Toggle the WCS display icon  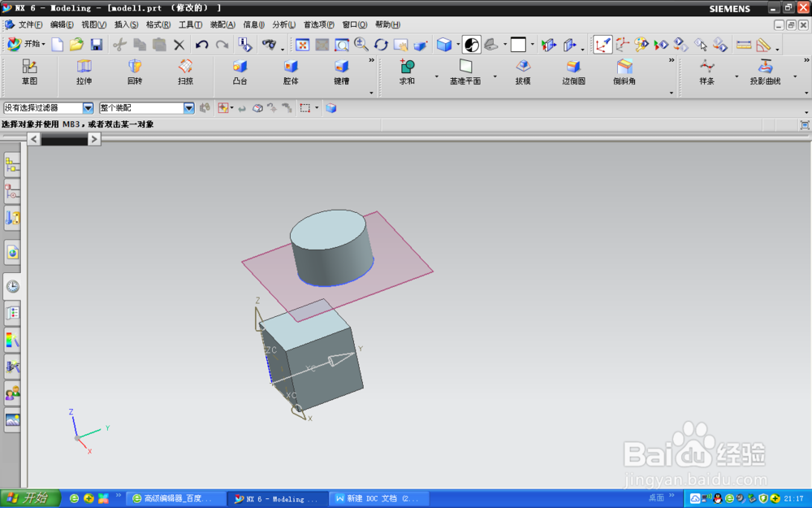[x=603, y=45]
